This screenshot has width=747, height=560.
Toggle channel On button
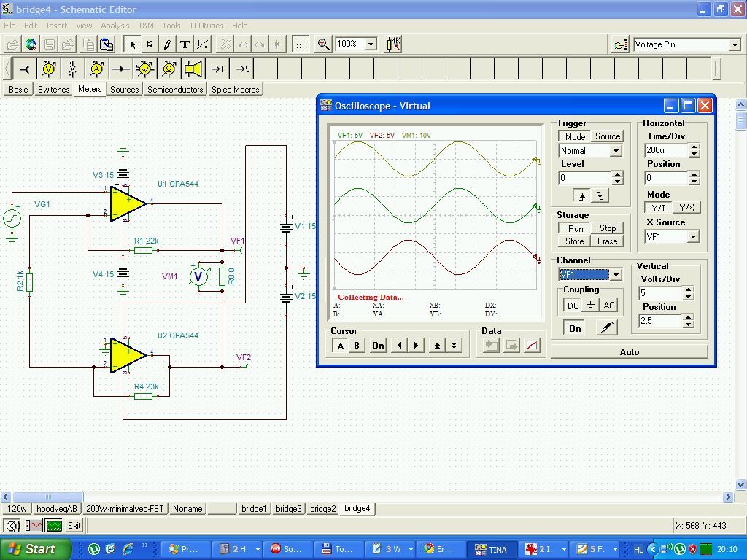tap(575, 328)
